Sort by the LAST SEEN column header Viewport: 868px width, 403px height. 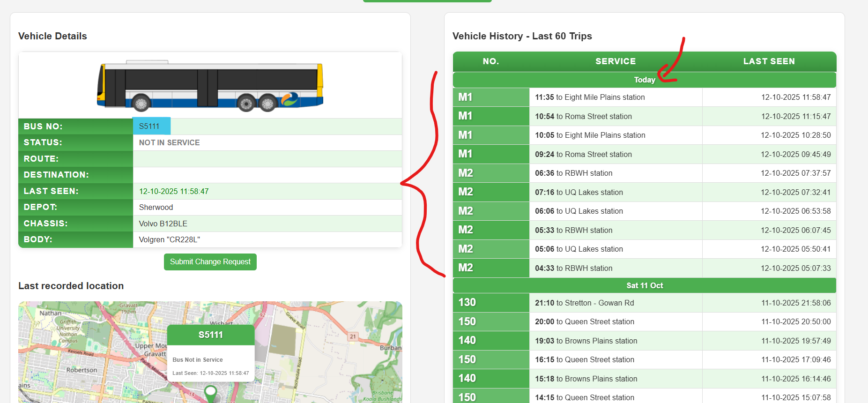tap(768, 61)
